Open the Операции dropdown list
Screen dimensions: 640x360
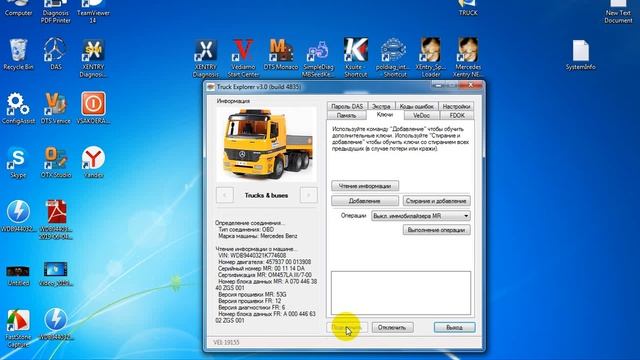point(420,216)
